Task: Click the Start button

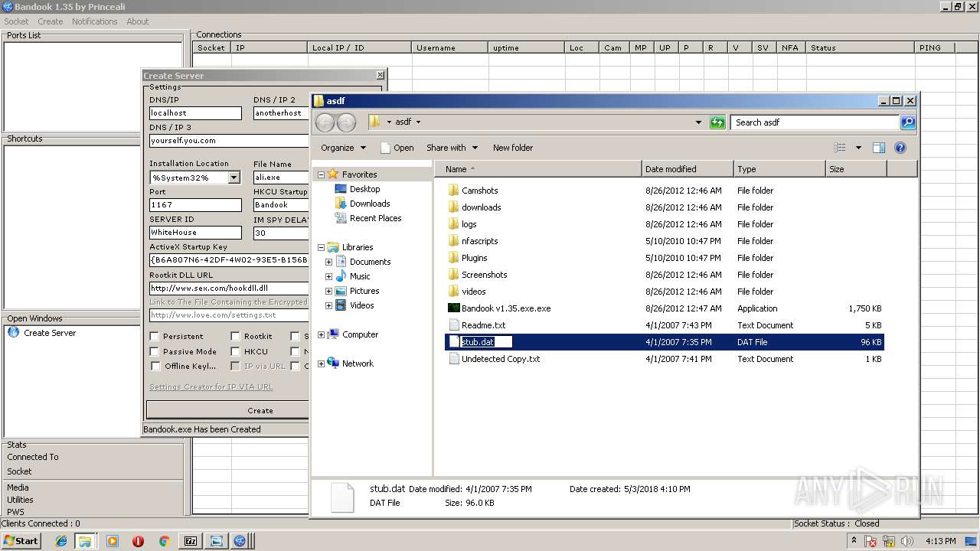Action: click(x=21, y=541)
